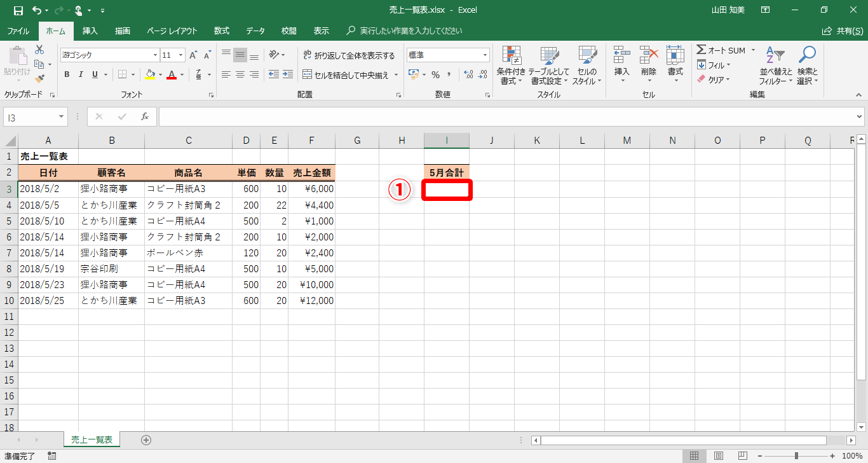Click the decrease indent icon
The image size is (868, 463).
[x=273, y=74]
